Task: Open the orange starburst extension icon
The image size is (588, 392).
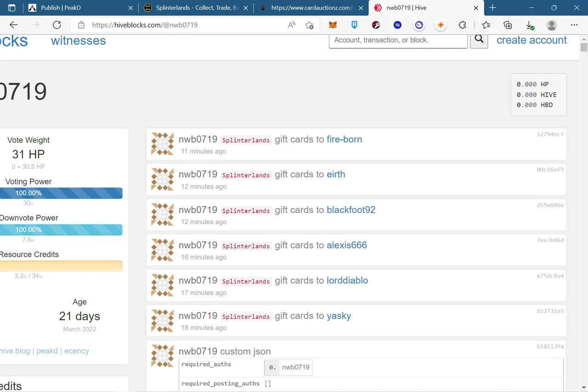Action: 441,25
